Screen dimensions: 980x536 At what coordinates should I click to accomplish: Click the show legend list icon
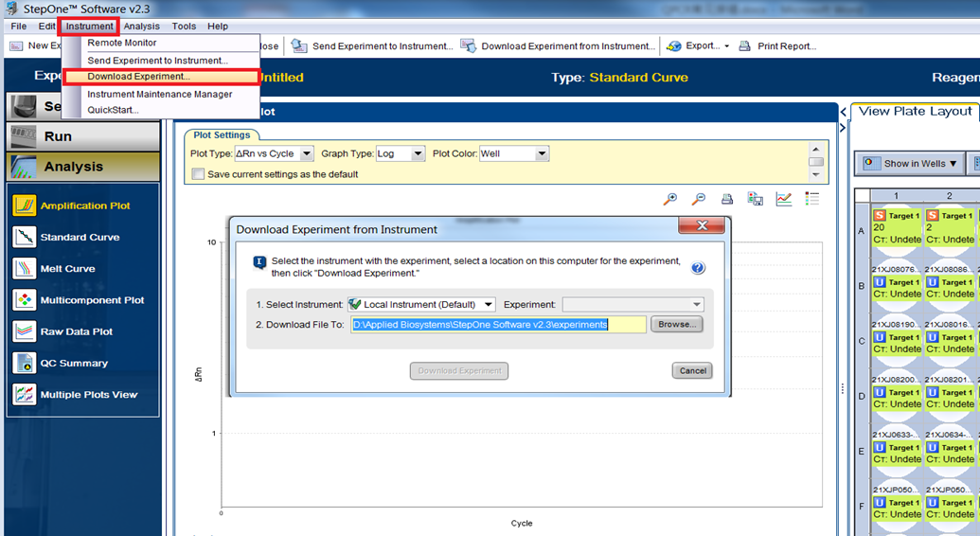(x=811, y=199)
